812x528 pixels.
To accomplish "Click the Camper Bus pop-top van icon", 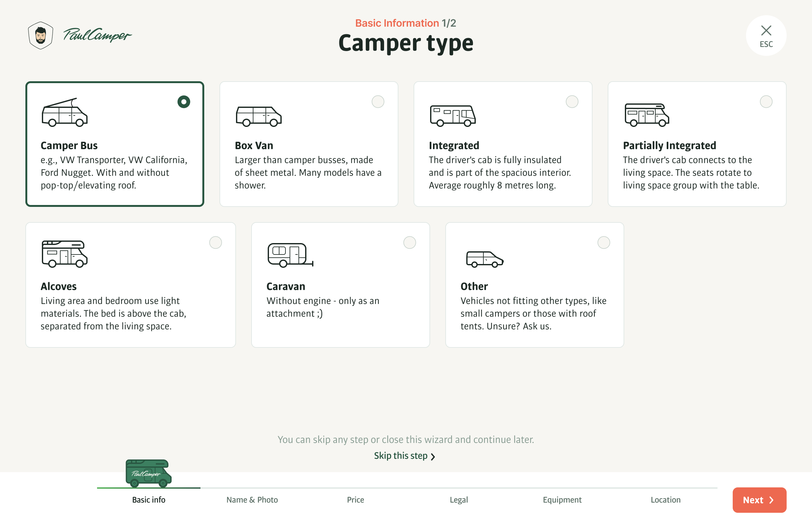I will click(x=64, y=113).
